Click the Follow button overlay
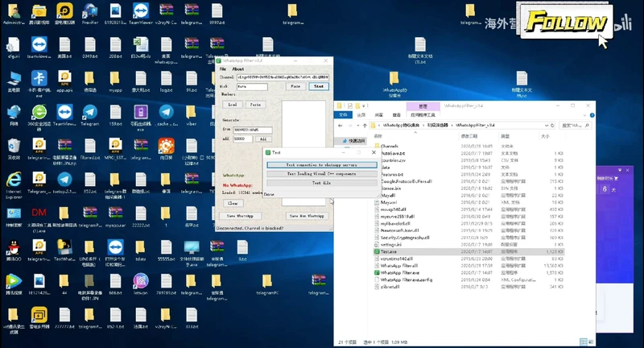 567,21
